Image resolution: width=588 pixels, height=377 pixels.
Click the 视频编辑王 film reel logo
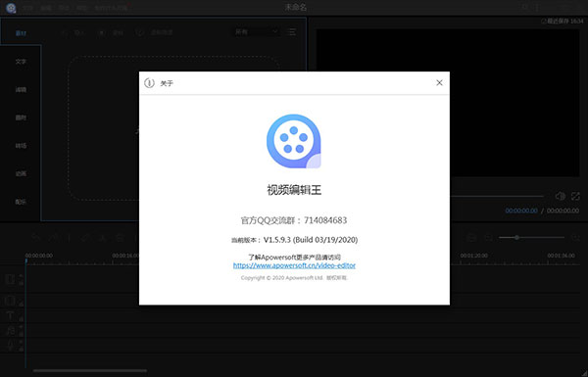click(294, 141)
